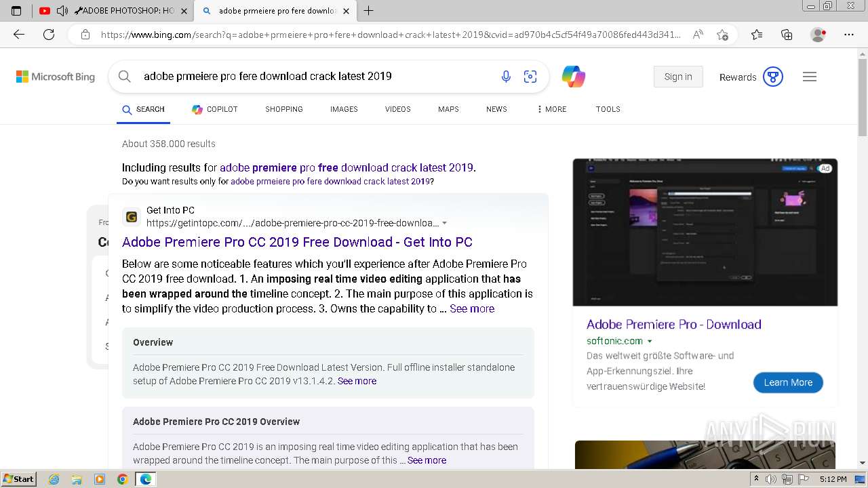Click the Get Into PC site favicon
868x488 pixels.
pyautogui.click(x=132, y=217)
